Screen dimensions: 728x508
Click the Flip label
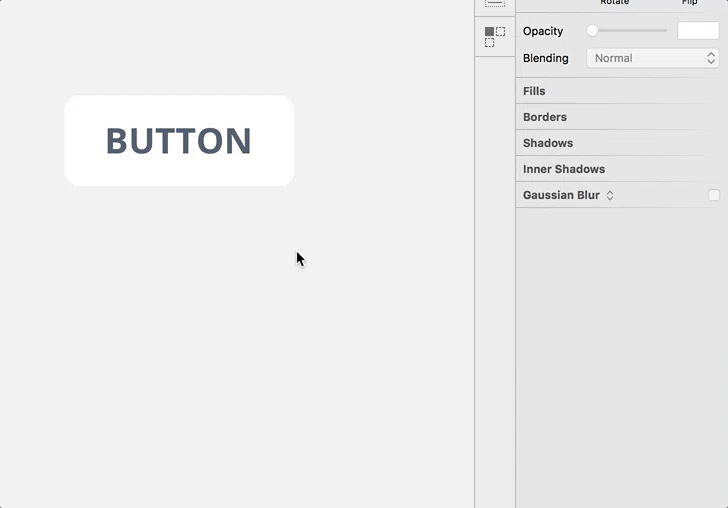click(689, 2)
